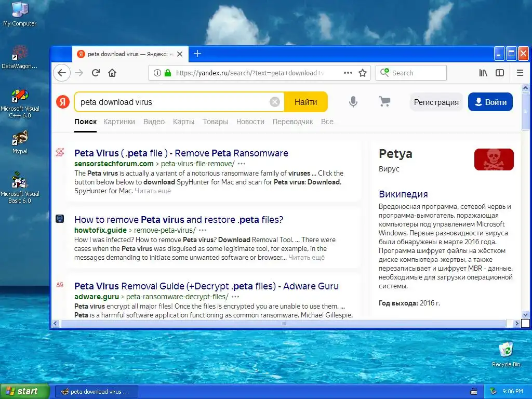
Task: Open the Recycle Bin
Action: 506,354
